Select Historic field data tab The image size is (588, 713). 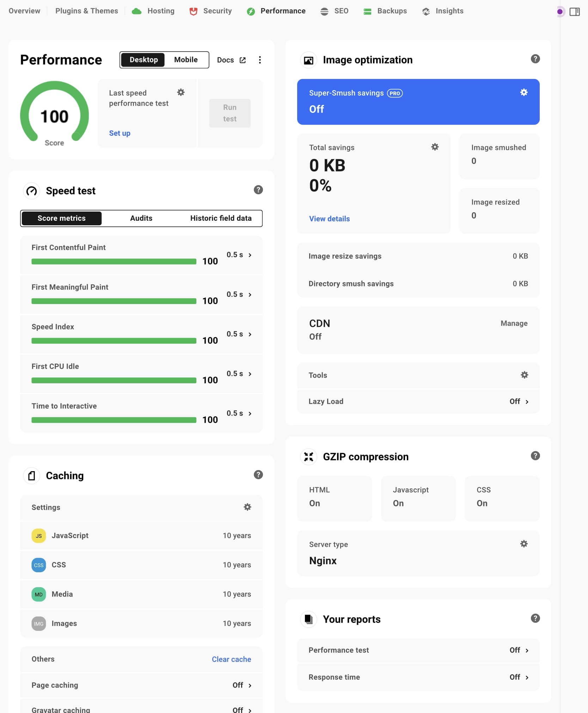click(x=221, y=218)
